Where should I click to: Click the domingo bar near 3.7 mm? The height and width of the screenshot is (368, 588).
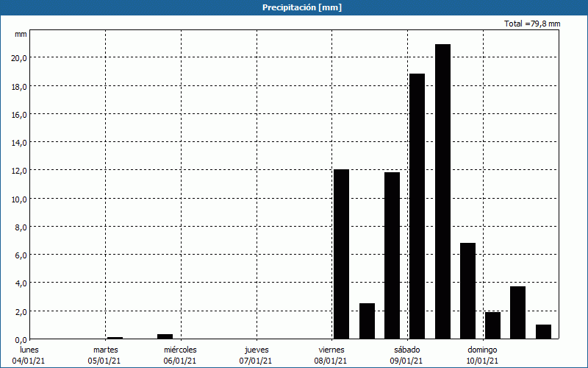point(518,313)
